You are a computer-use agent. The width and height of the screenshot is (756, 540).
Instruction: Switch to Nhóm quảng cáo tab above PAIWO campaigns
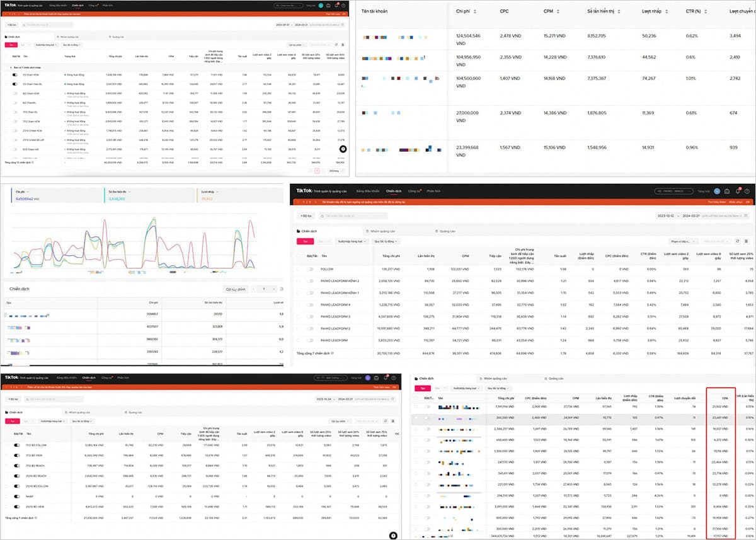(x=382, y=231)
